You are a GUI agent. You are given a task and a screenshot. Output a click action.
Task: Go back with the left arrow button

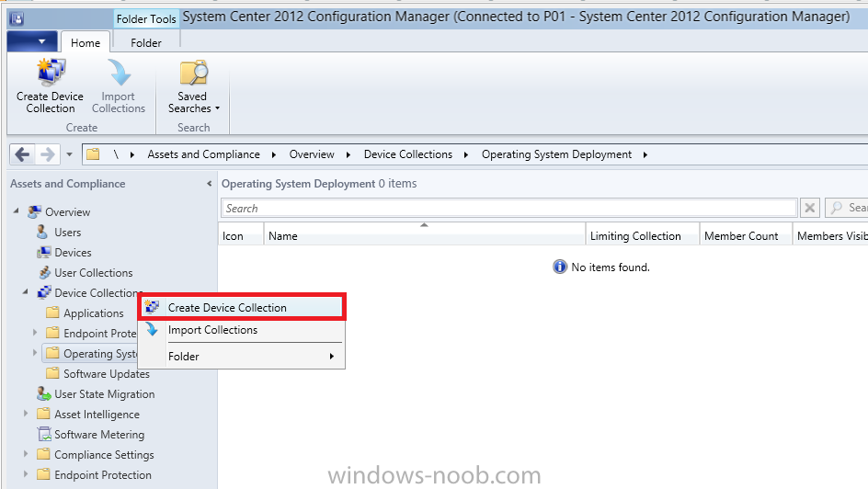23,154
